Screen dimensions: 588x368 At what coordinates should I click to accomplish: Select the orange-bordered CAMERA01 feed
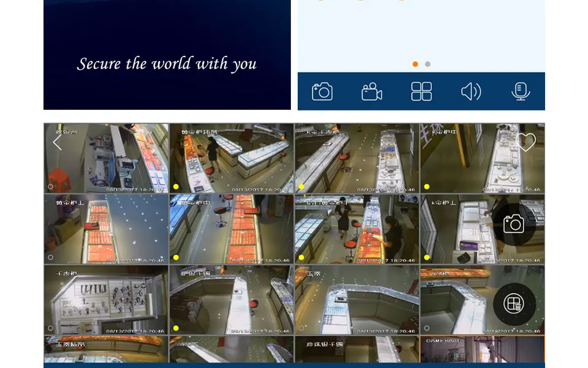(482, 349)
